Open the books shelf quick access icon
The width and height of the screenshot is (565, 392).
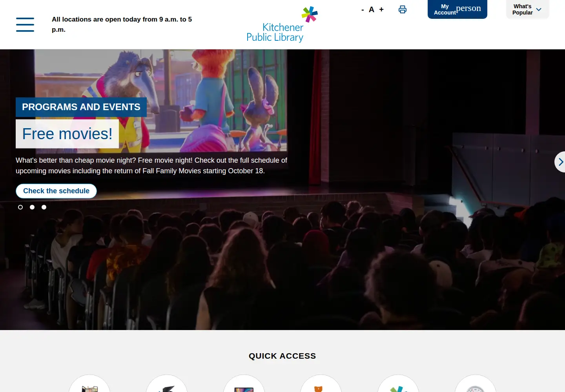coord(89,384)
